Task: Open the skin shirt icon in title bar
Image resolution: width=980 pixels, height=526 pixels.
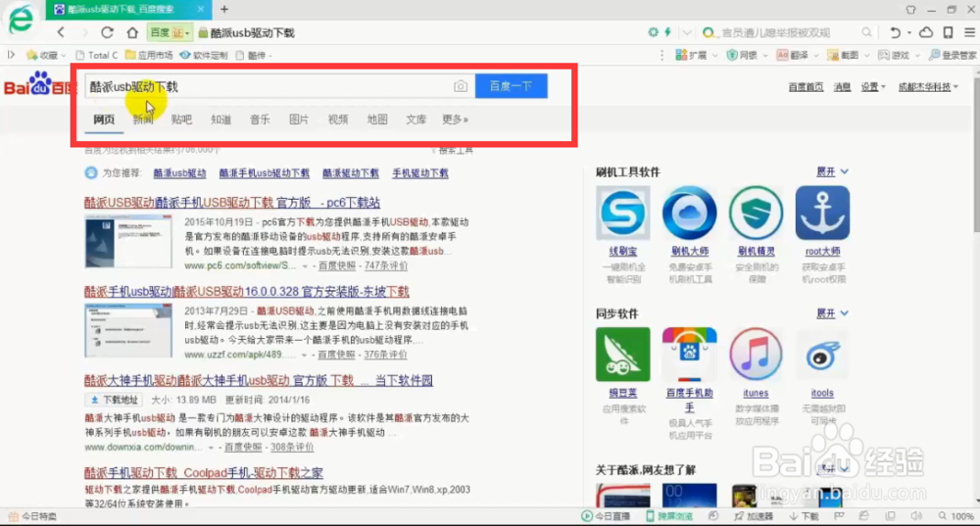Action: pos(910,10)
